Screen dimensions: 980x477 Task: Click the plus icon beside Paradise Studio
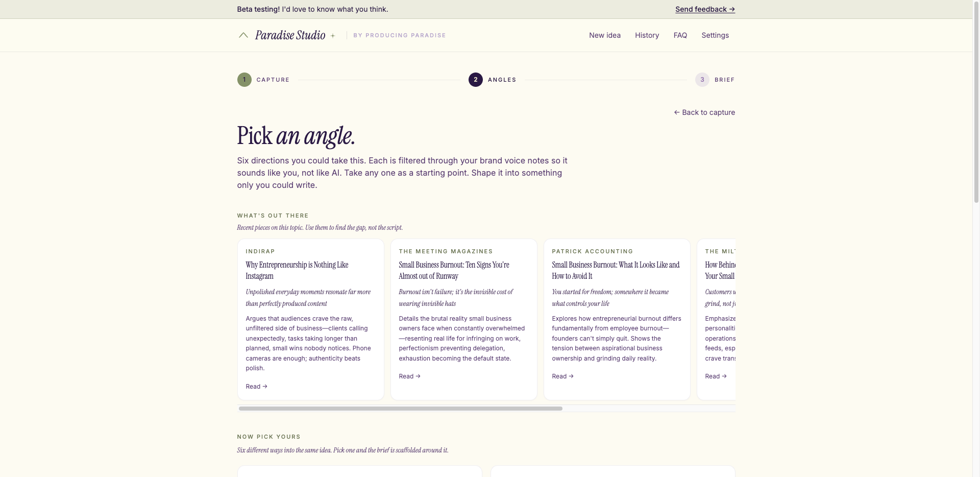pyautogui.click(x=333, y=36)
